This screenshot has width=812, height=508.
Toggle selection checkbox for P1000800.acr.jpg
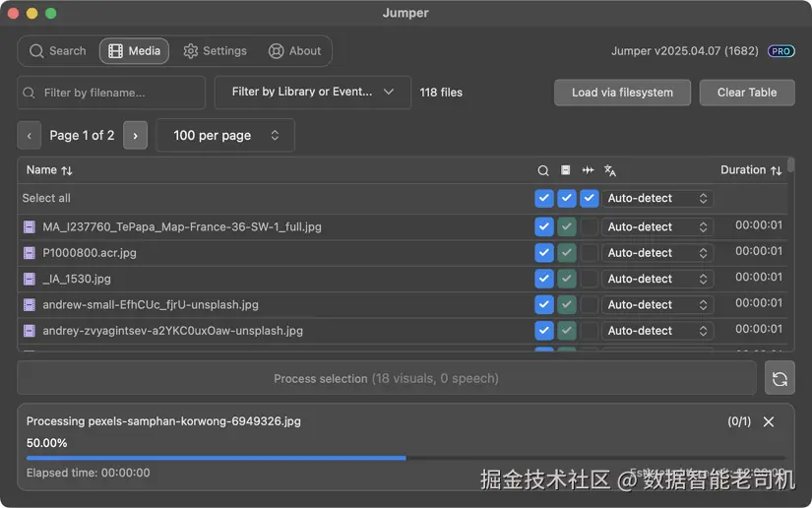544,253
